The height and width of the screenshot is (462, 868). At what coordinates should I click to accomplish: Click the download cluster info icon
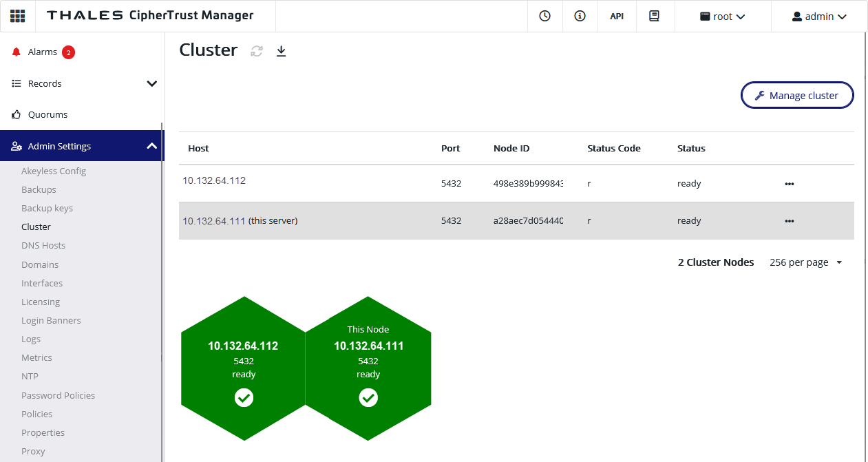click(281, 51)
